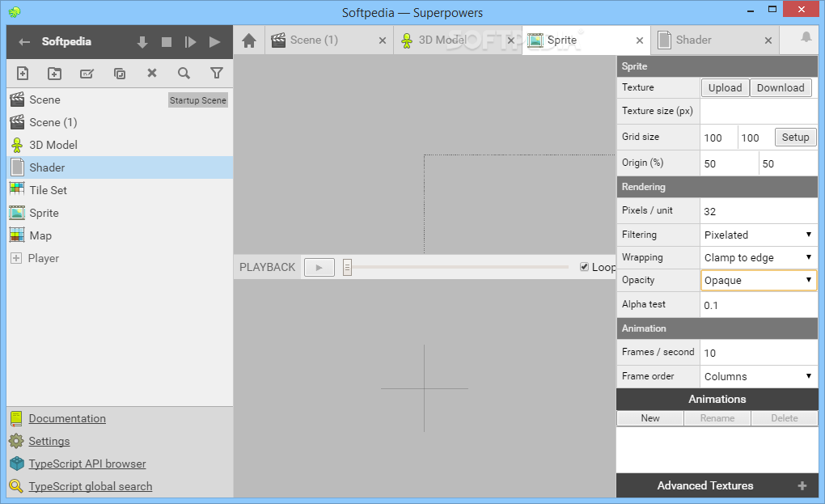Close the Sprite tab

[x=639, y=40]
